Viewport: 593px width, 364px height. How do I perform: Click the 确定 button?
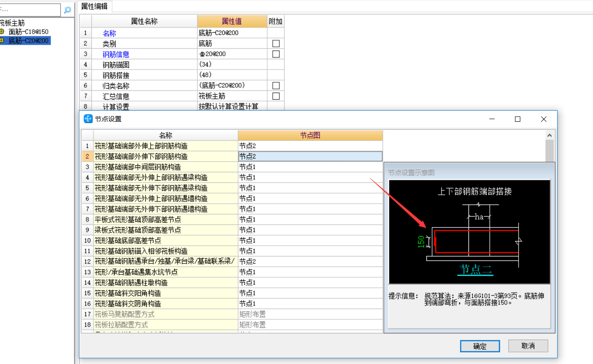coord(480,346)
